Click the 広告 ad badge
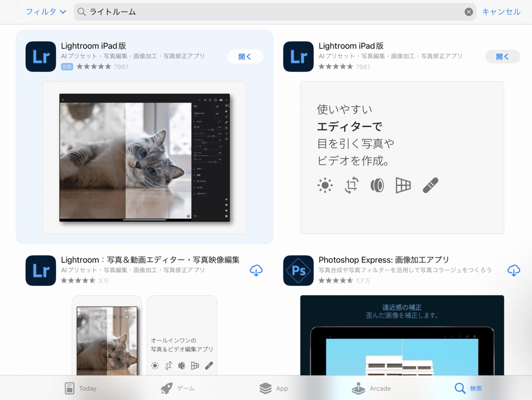532x400 pixels. [67, 67]
